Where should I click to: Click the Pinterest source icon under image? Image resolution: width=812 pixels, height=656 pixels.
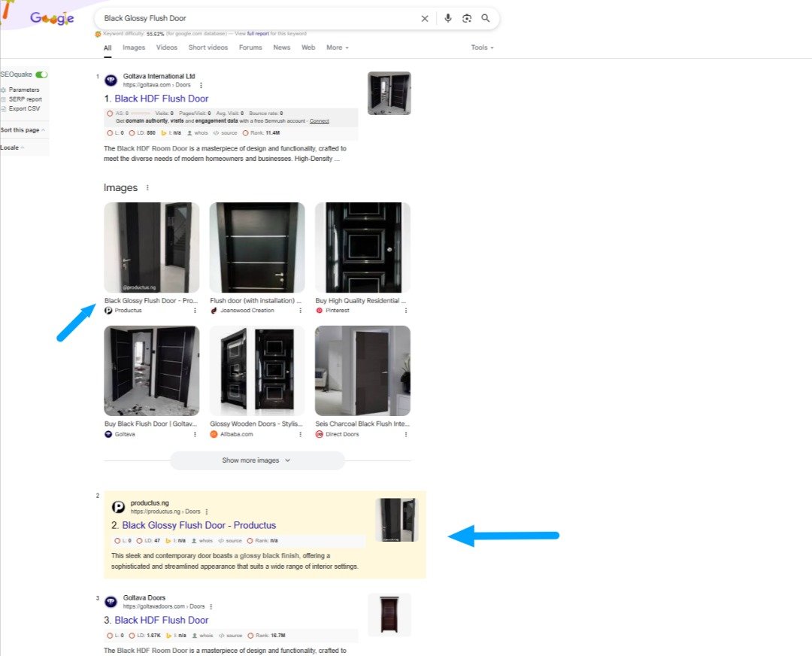tap(319, 311)
